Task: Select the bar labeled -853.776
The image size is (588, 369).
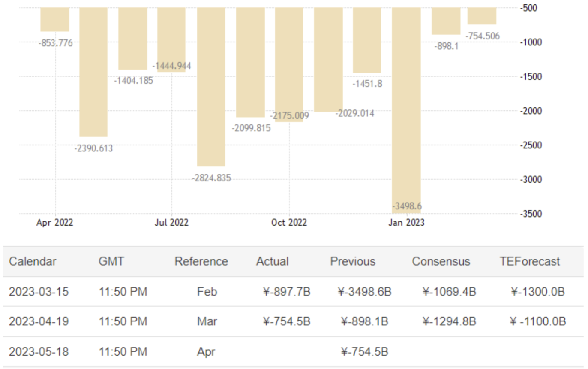Action: [x=55, y=19]
